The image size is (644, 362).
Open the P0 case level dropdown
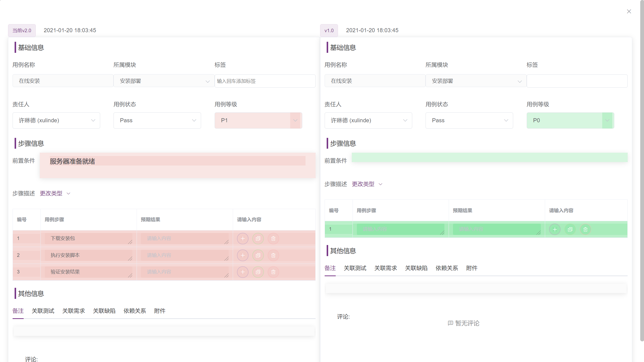[x=570, y=120]
